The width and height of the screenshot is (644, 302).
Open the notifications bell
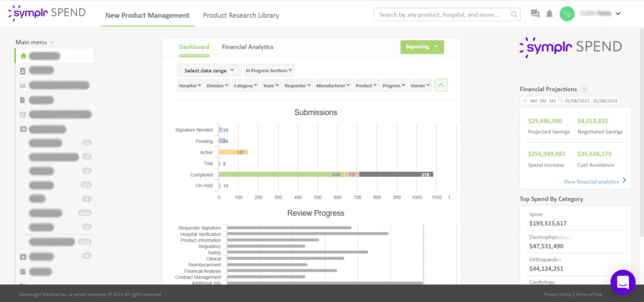[x=549, y=14]
